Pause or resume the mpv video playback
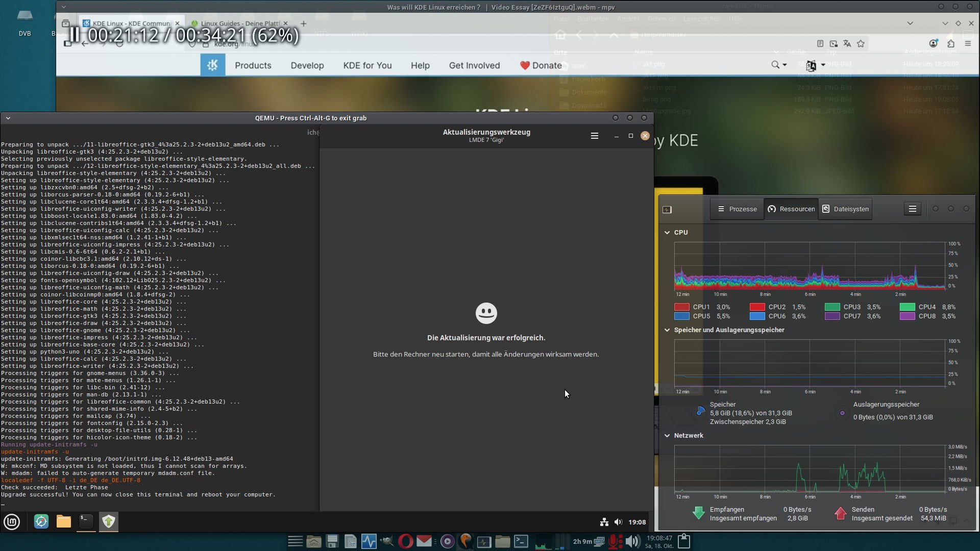This screenshot has height=551, width=980. pos(75,35)
